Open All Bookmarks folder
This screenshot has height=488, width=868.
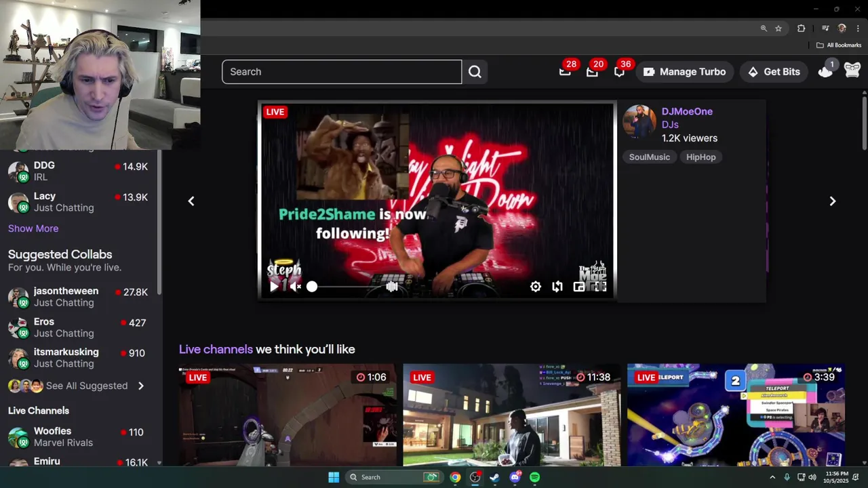[x=839, y=45]
